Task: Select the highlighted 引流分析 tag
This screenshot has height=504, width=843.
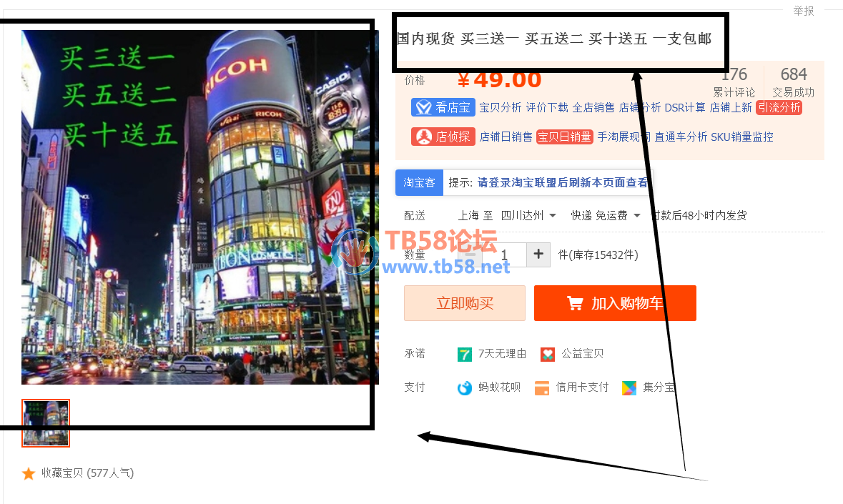Action: coord(779,107)
